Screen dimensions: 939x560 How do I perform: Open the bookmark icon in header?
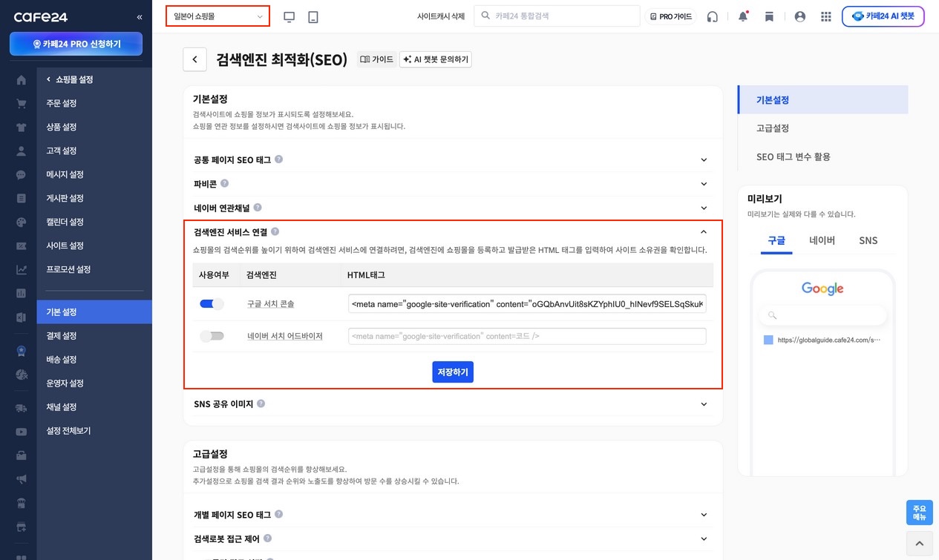click(x=769, y=16)
